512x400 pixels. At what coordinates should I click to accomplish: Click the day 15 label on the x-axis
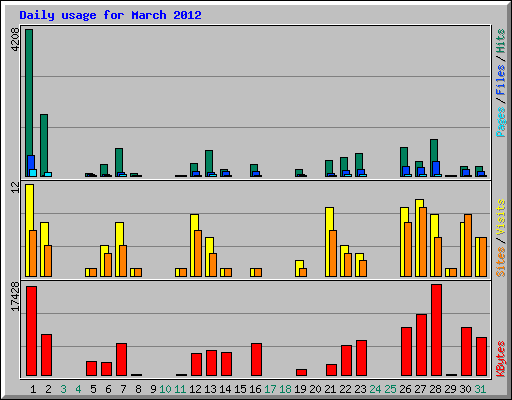[240, 389]
